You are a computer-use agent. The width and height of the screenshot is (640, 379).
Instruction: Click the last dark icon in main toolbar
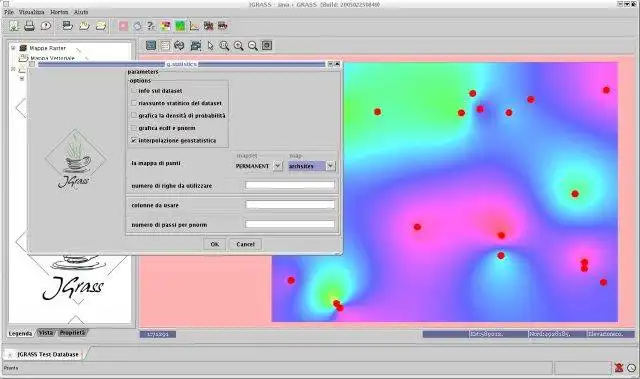click(222, 26)
